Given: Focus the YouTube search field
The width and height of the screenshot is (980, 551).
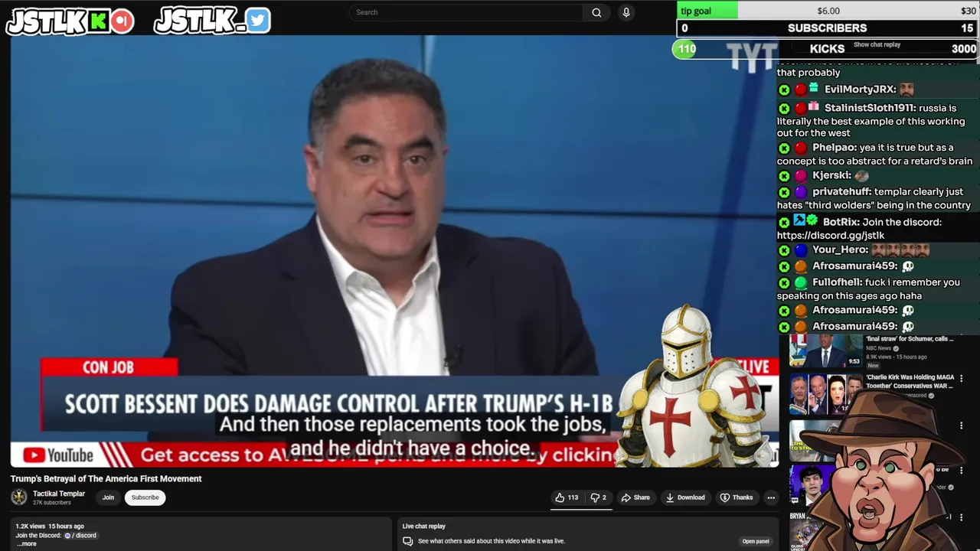Looking at the screenshot, I should [467, 12].
